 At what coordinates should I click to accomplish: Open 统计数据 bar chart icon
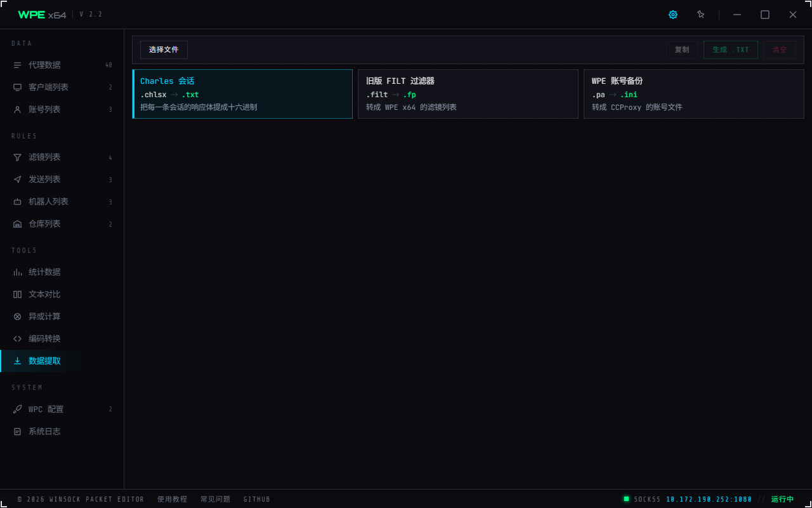point(17,272)
